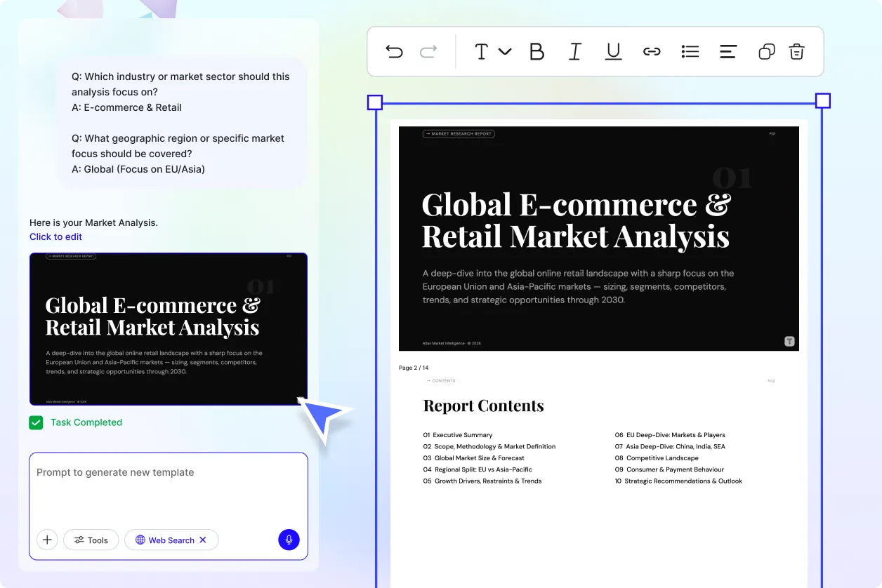Click the 'A: E-commerce & Retail' answer
Viewport: 882px width, 588px height.
[126, 107]
